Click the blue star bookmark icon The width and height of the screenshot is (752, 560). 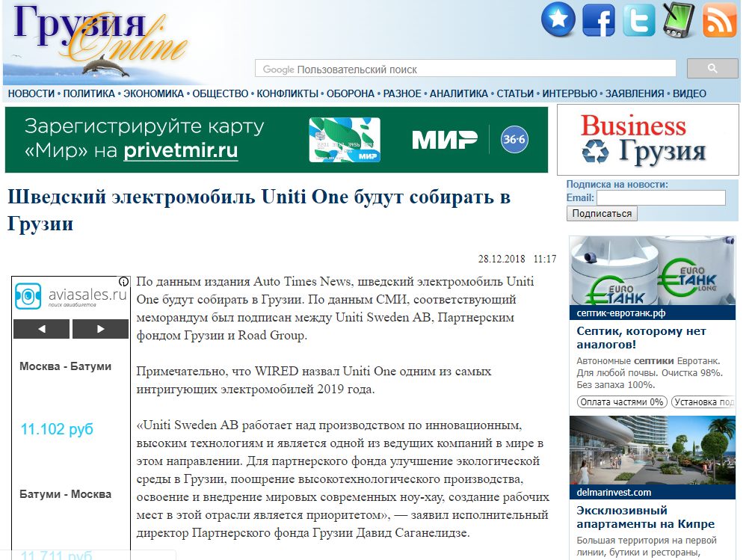tap(558, 19)
